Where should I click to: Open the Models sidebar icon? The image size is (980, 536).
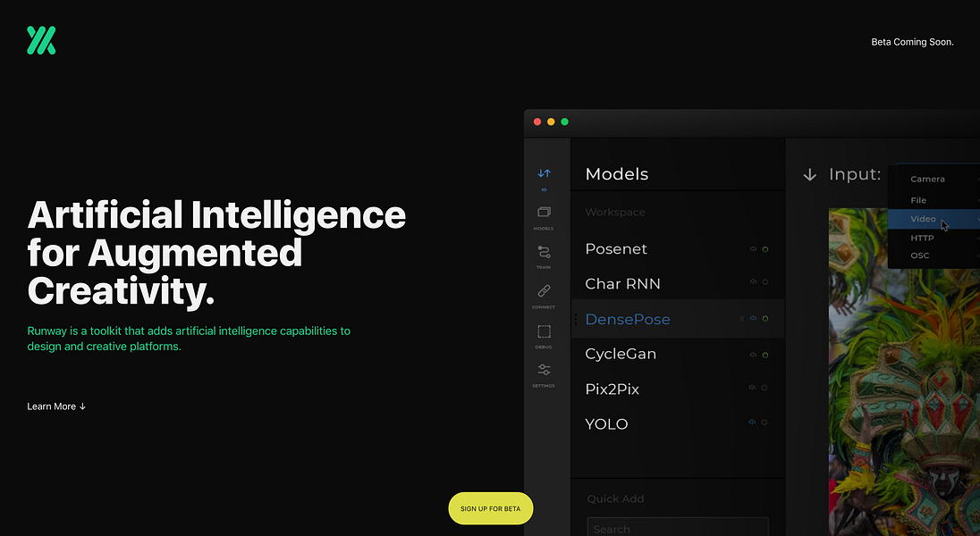coord(544,213)
